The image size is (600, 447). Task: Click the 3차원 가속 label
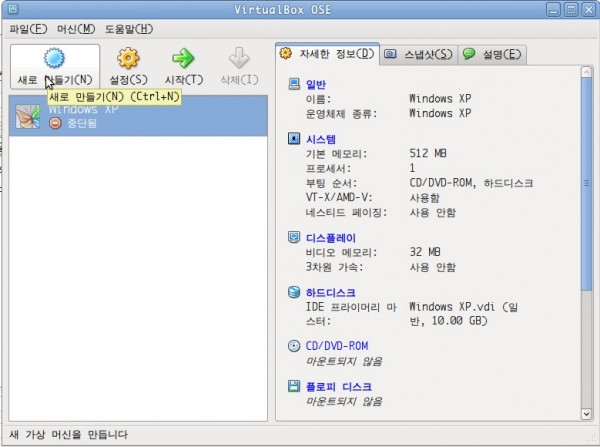point(334,267)
